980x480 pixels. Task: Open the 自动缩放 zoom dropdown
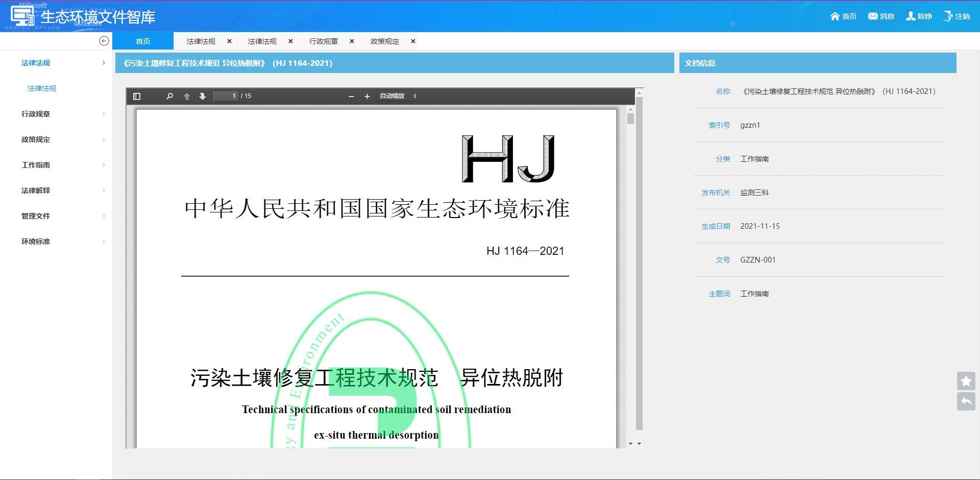tap(398, 96)
